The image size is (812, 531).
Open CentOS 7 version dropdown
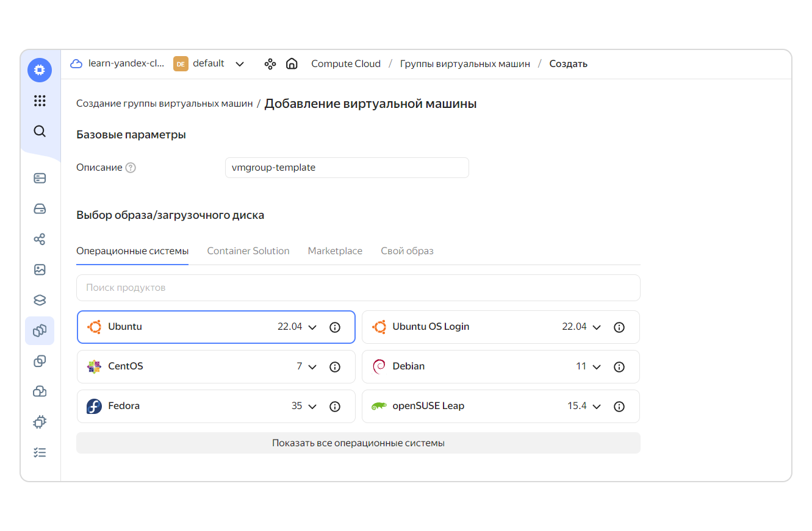[x=307, y=366]
